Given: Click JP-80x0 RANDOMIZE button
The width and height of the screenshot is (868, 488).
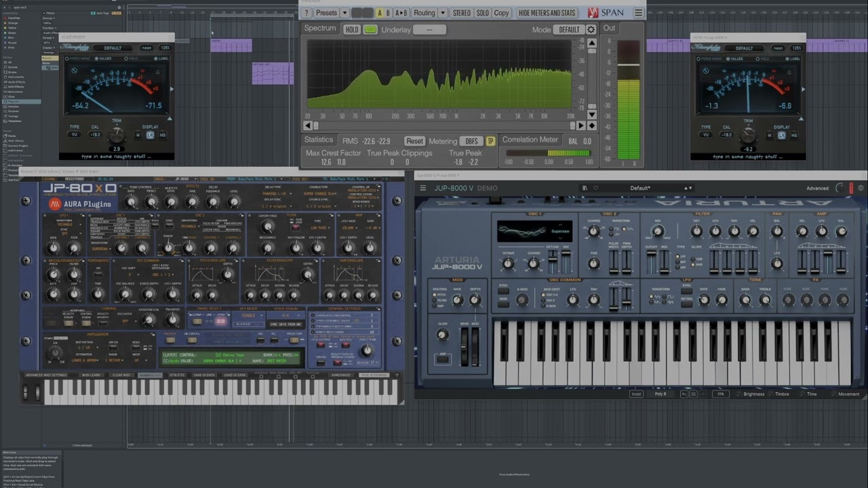Looking at the screenshot, I should (x=341, y=375).
